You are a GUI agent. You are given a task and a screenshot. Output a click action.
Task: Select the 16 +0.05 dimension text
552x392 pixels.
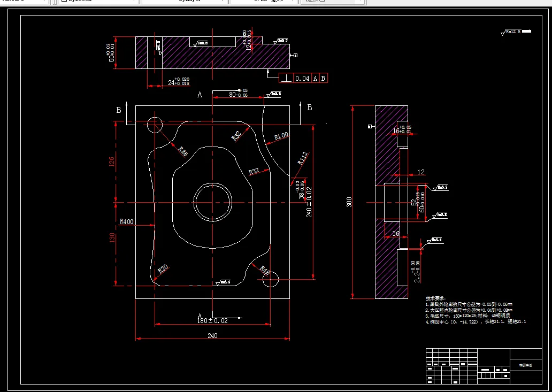click(402, 129)
